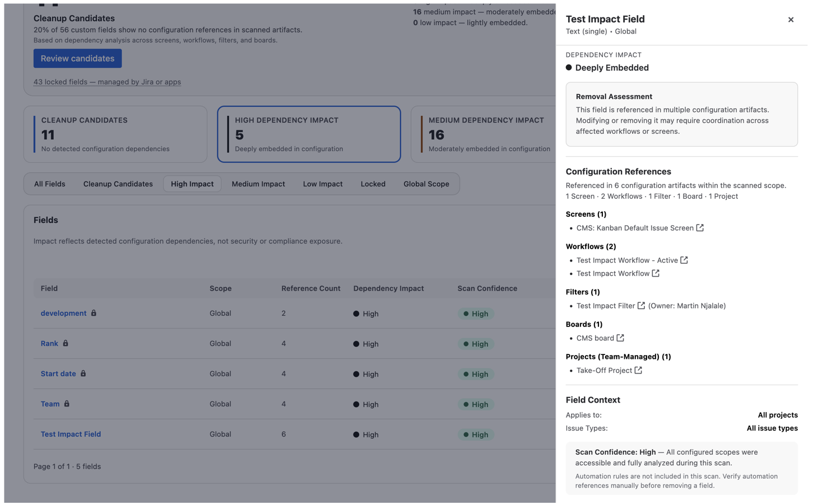Select the Cleanup Candidates filter tab
Viewport: 822px width, 504px height.
click(x=118, y=184)
